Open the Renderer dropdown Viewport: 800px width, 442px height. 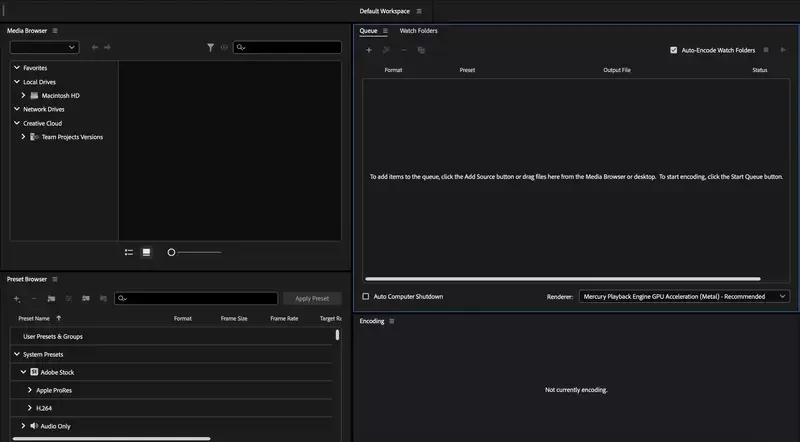point(684,297)
